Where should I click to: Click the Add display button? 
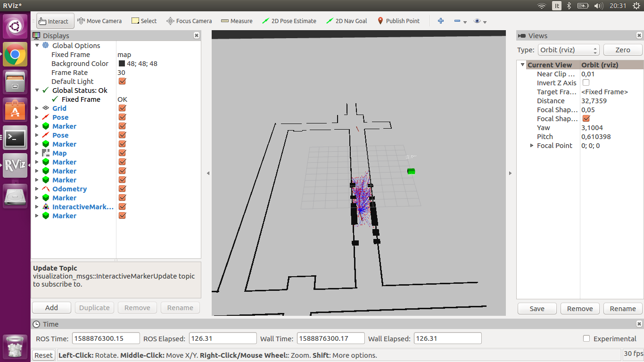[x=51, y=308]
